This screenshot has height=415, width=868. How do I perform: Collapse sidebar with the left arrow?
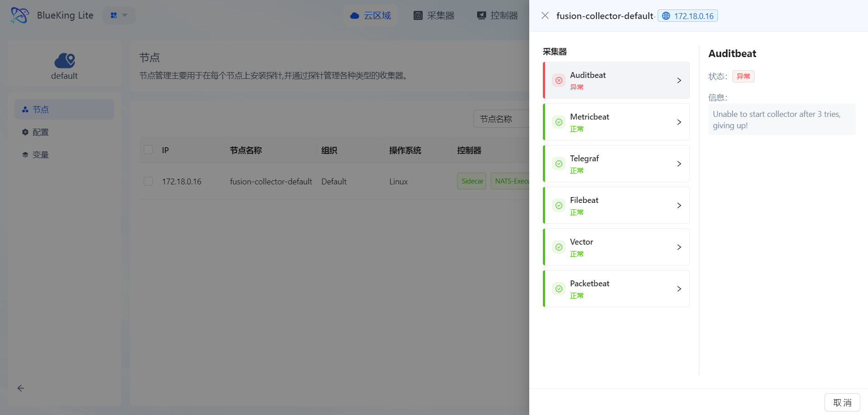[x=21, y=388]
